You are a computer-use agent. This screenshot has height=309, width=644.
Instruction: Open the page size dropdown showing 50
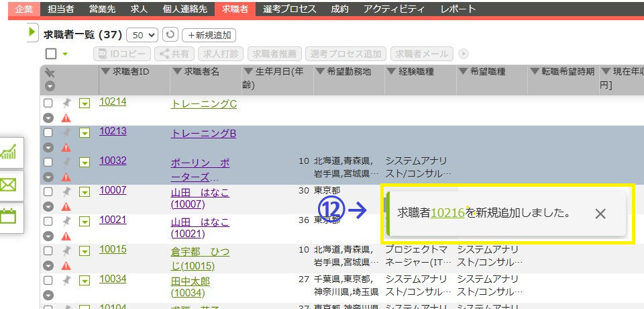click(144, 34)
